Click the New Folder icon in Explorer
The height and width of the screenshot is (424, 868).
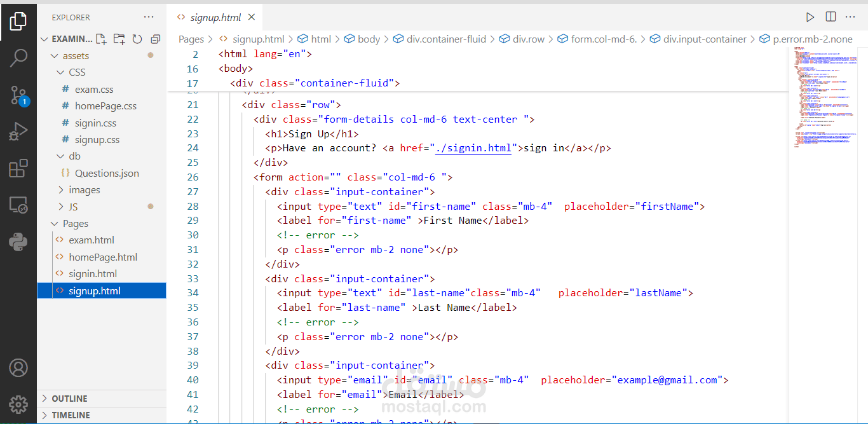(119, 39)
